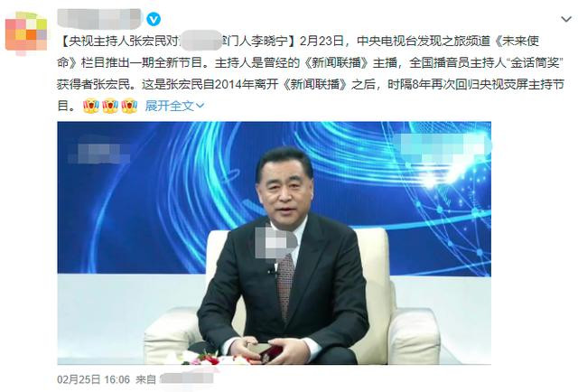Click the middle crying-face emoji
The width and height of the screenshot is (578, 392).
[x=110, y=106]
